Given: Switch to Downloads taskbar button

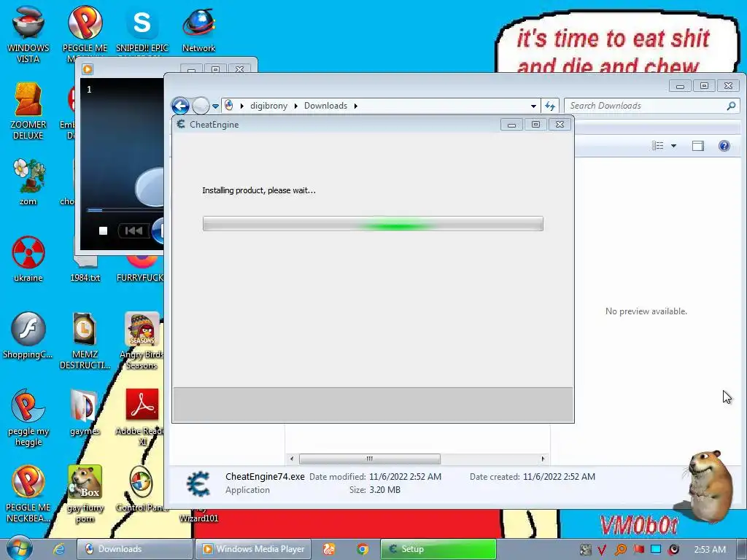Looking at the screenshot, I should tap(135, 549).
